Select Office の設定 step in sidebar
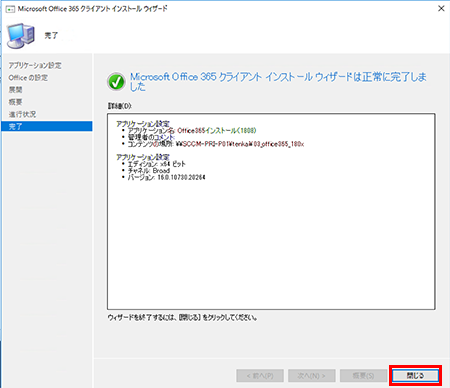Image resolution: width=450 pixels, height=388 pixels. [28, 78]
